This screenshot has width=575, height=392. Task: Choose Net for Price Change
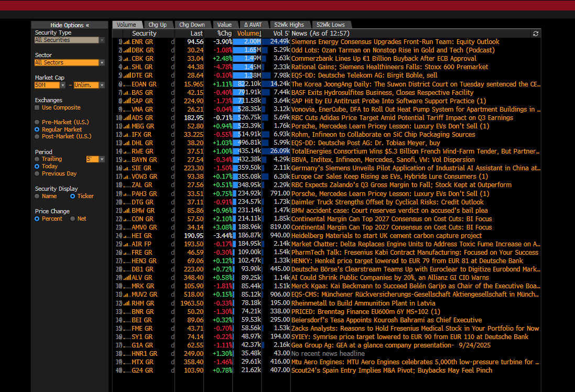(x=73, y=219)
